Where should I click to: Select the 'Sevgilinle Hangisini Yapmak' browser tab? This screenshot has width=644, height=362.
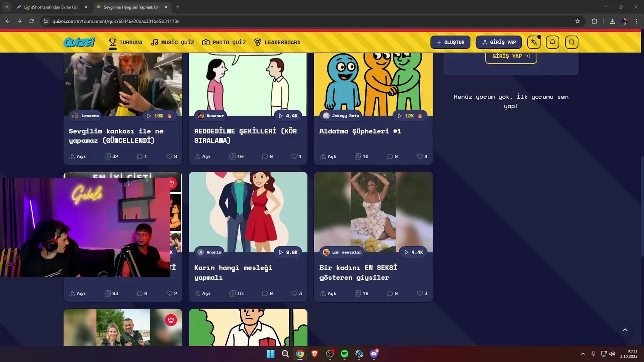[x=132, y=7]
